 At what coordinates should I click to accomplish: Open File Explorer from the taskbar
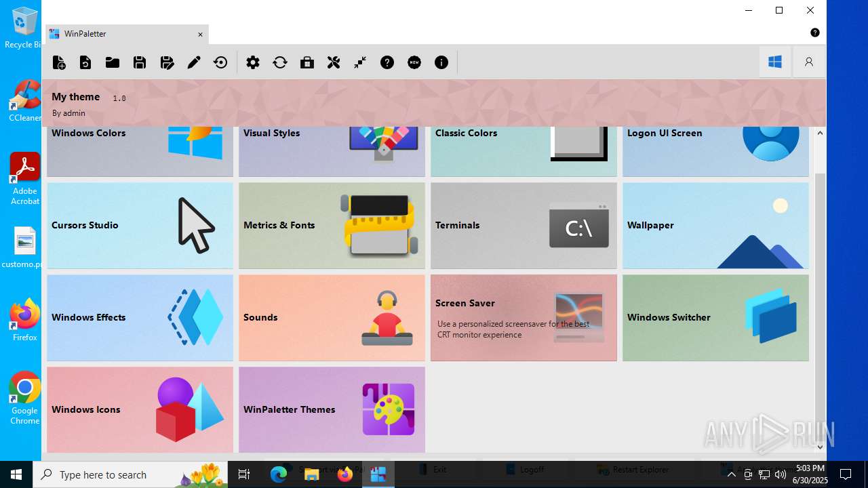[312, 474]
